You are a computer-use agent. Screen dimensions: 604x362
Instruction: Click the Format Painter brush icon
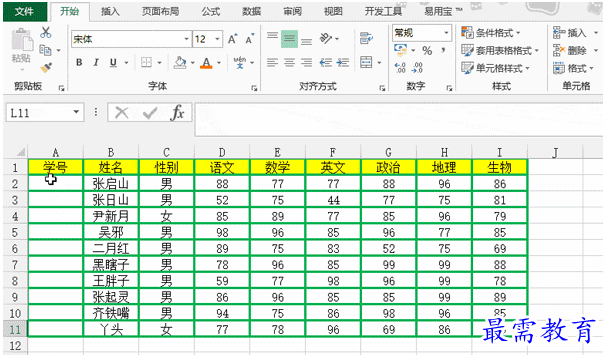coord(46,68)
